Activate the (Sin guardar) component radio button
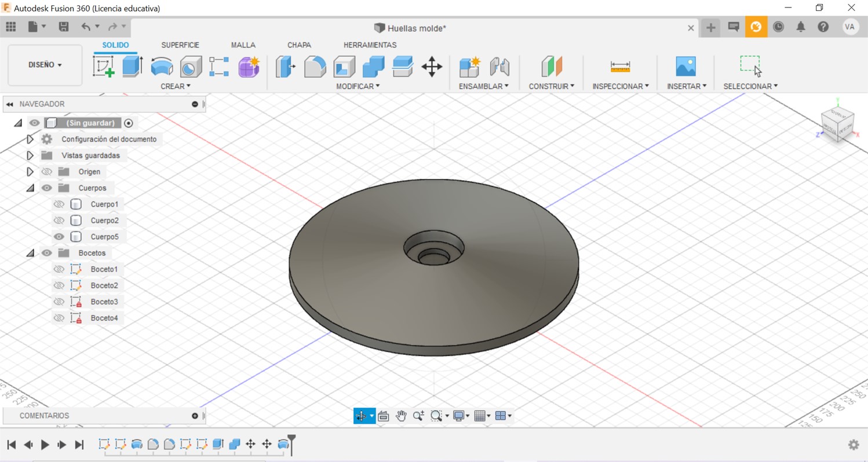 pyautogui.click(x=129, y=123)
